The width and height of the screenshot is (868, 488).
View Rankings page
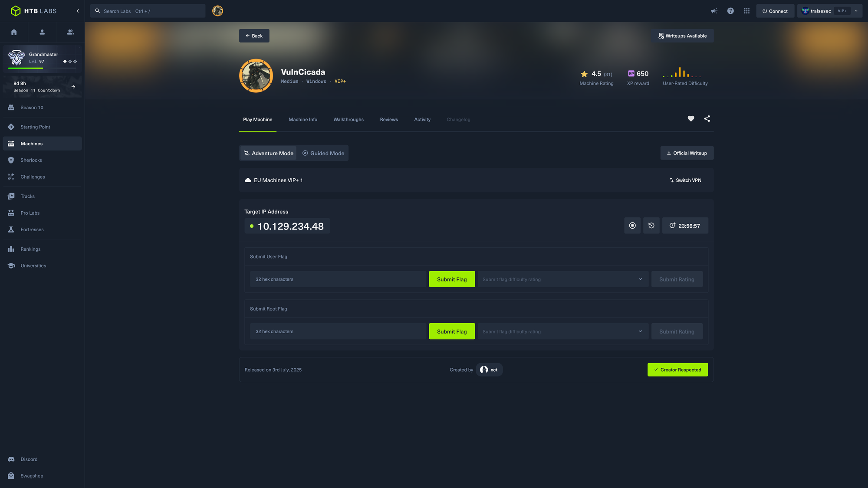tap(42, 249)
